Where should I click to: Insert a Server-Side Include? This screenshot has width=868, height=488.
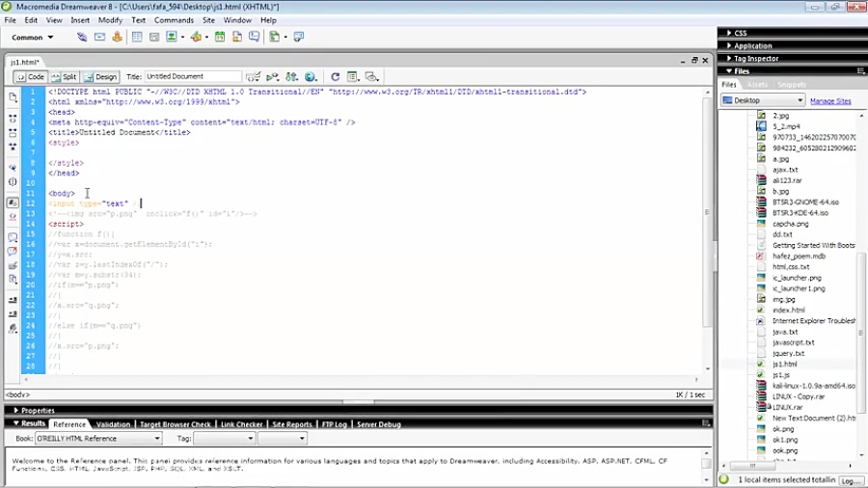(237, 37)
